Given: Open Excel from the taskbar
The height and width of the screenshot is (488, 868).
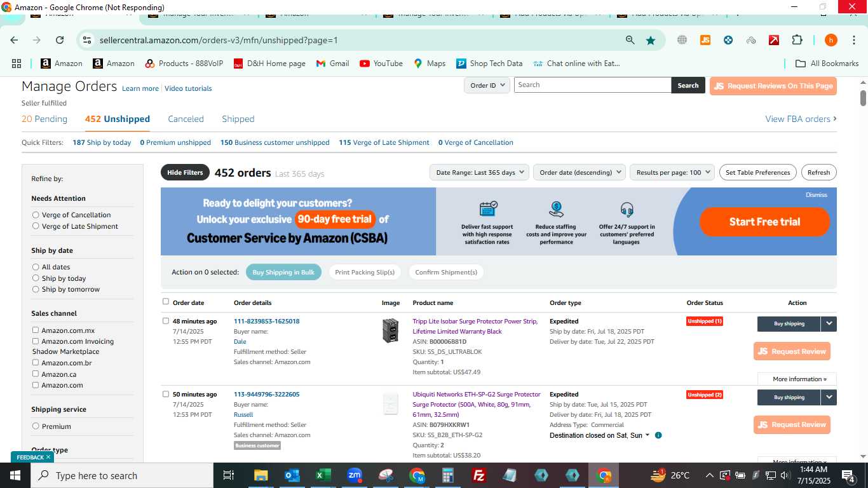Looking at the screenshot, I should click(x=323, y=475).
